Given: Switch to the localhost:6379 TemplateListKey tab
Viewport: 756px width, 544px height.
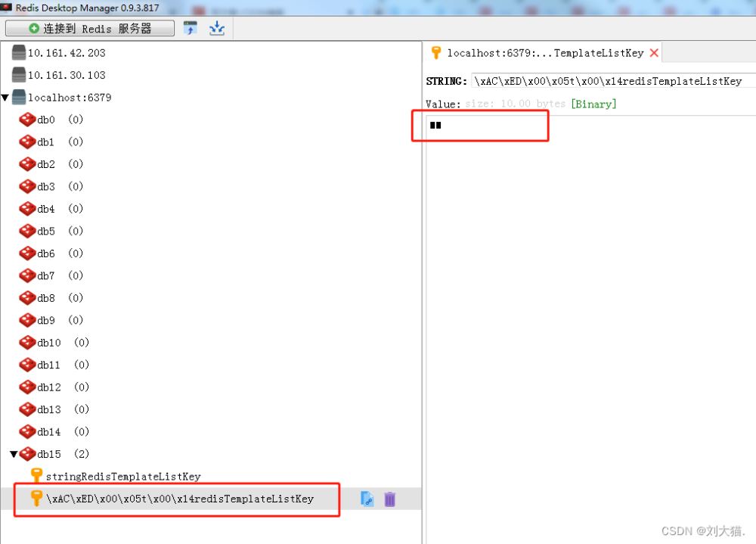Looking at the screenshot, I should 538,53.
